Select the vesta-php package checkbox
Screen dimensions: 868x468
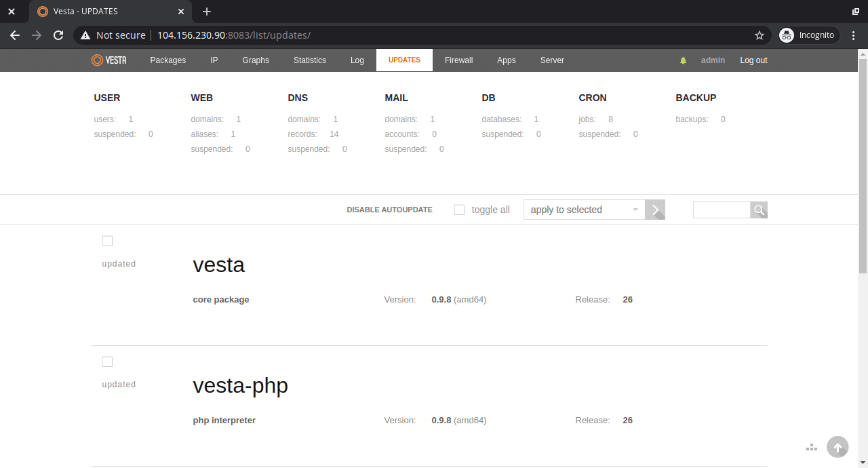click(107, 362)
